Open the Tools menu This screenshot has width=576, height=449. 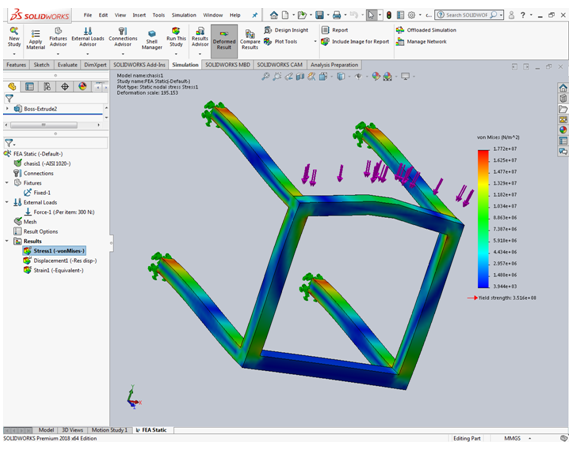coord(159,15)
